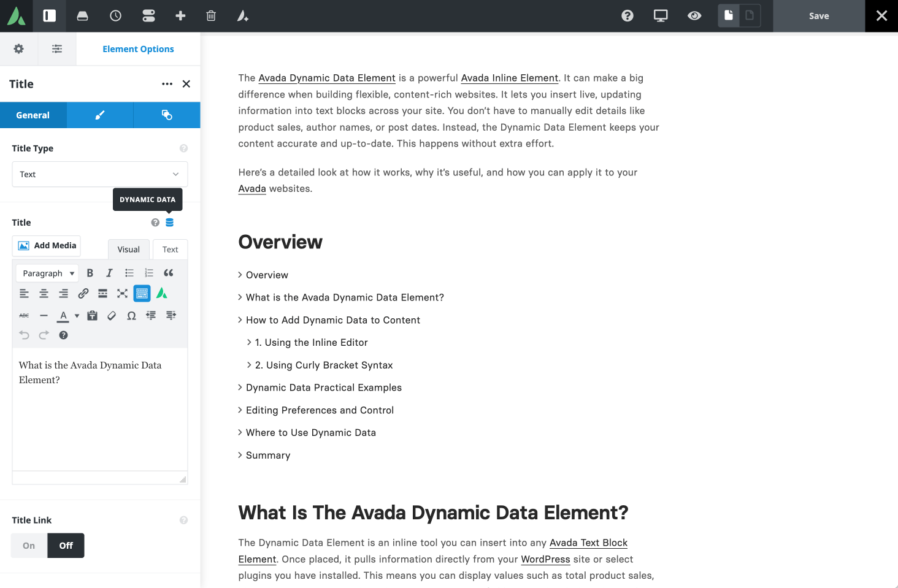Open responsive preview with the monitor icon

coord(660,16)
